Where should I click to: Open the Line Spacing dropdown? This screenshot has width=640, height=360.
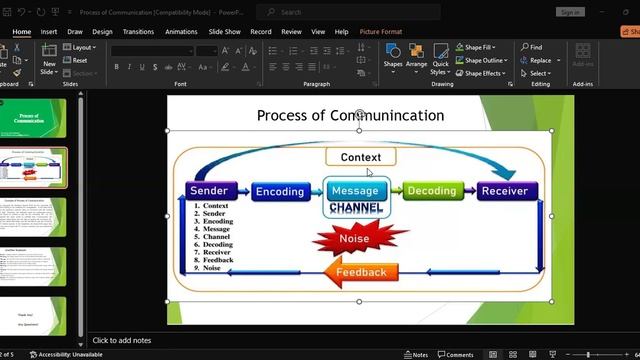pyautogui.click(x=341, y=51)
